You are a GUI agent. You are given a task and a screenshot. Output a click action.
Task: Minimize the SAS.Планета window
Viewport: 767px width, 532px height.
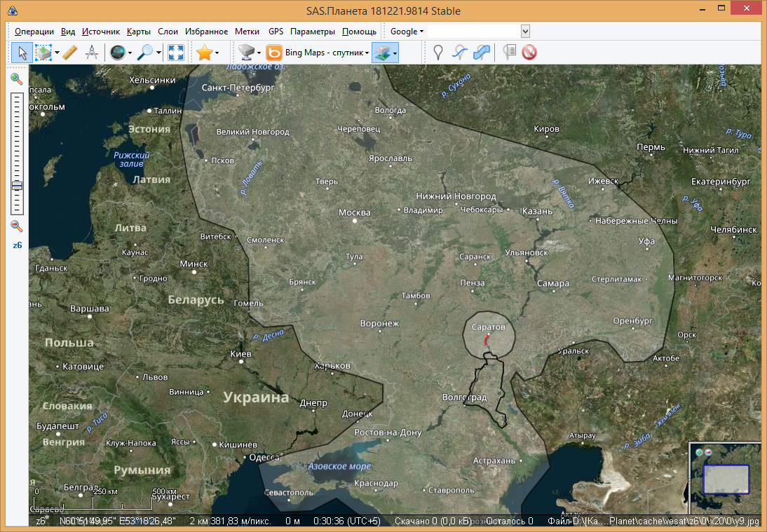[x=702, y=9]
